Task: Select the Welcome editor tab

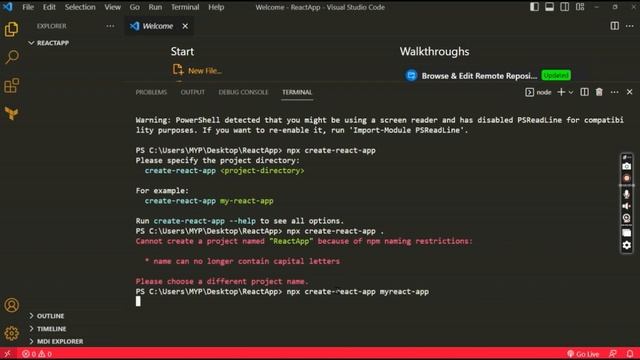Action: pos(158,26)
